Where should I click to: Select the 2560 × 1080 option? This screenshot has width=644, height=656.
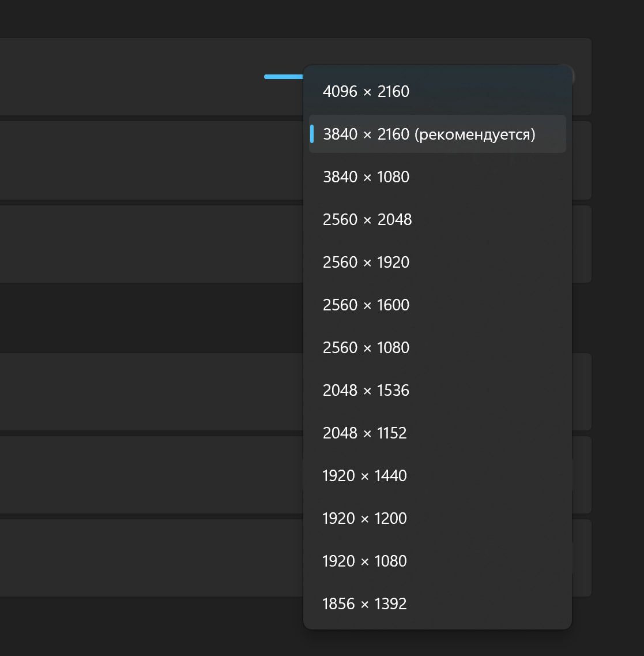(438, 347)
